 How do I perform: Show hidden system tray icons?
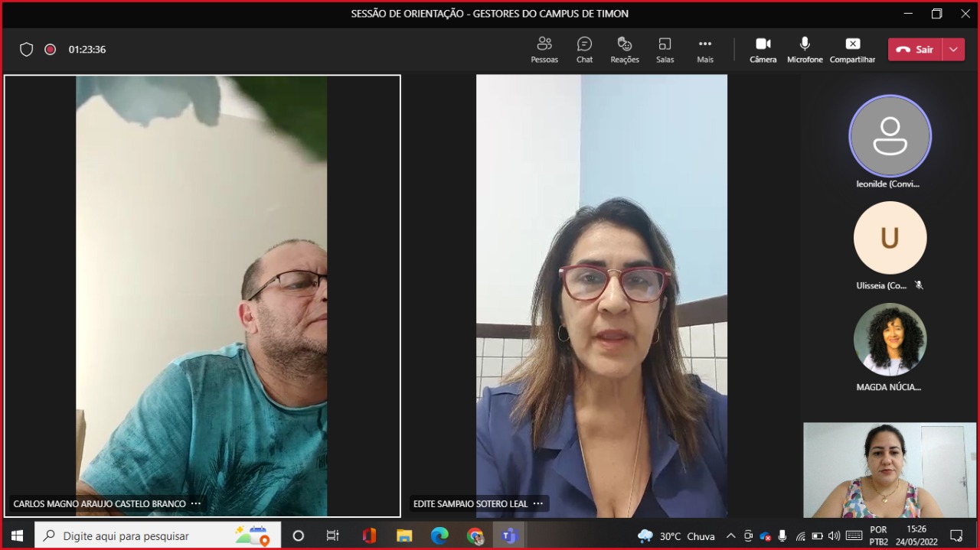(x=730, y=536)
